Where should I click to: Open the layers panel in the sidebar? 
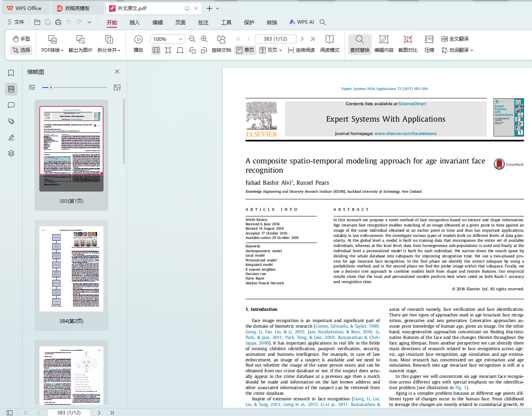(11, 153)
